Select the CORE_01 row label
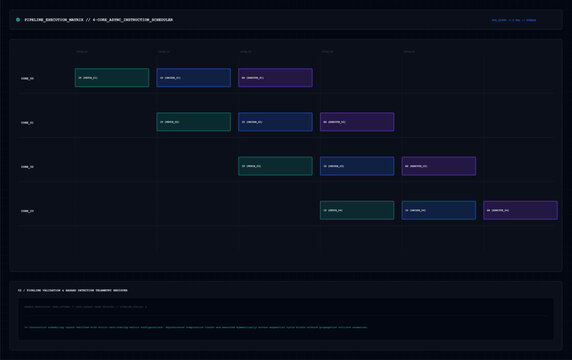Viewport: 572px width, 360px height. (27, 123)
